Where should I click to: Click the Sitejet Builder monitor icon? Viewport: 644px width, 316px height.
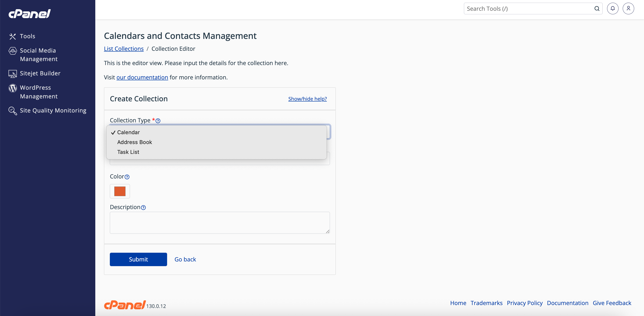[x=13, y=74]
